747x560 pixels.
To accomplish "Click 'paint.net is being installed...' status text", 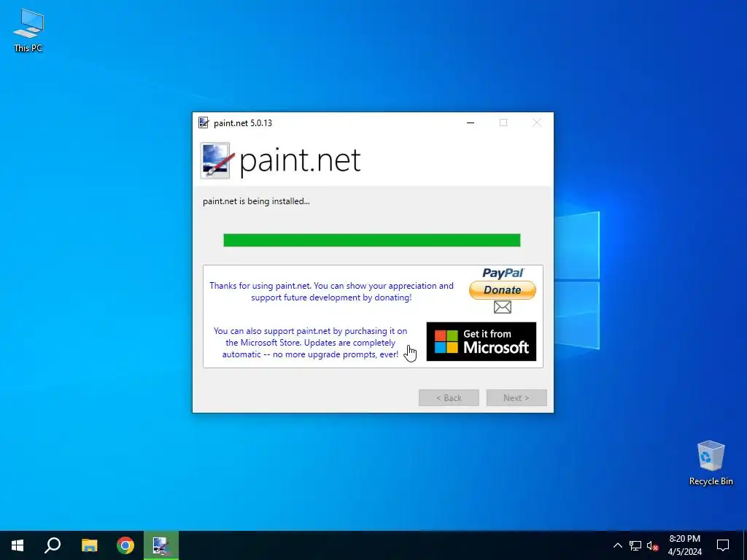I will (256, 201).
